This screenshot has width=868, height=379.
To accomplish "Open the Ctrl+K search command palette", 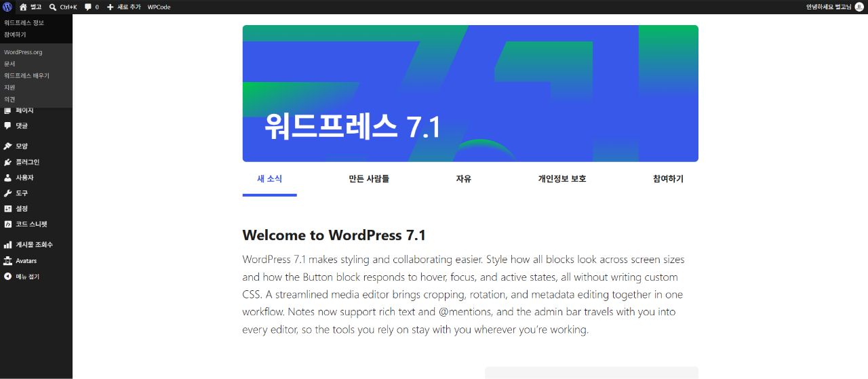I will tap(63, 7).
